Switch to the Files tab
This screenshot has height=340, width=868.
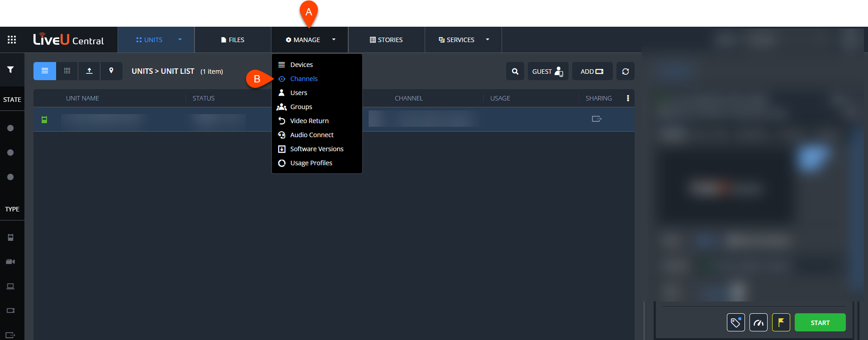click(x=232, y=40)
